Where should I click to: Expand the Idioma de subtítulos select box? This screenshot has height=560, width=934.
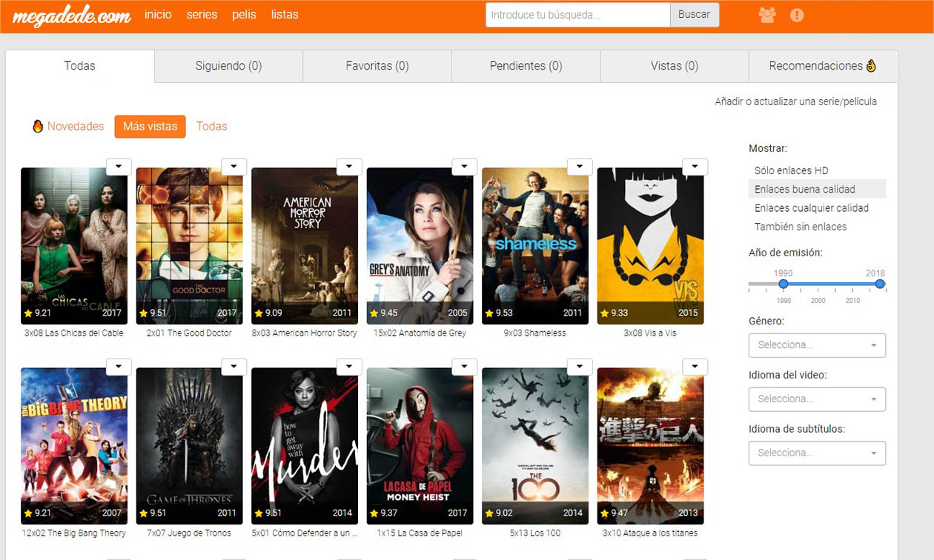(x=817, y=453)
